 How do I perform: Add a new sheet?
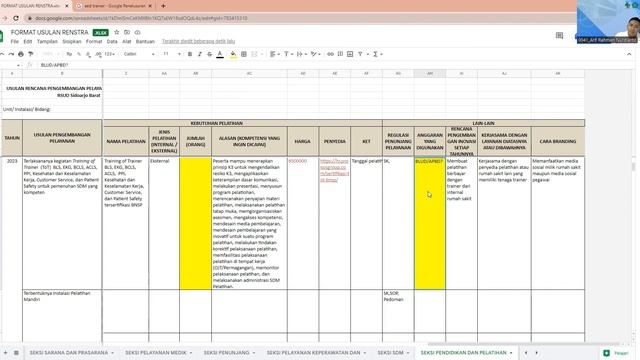[x=5, y=353]
